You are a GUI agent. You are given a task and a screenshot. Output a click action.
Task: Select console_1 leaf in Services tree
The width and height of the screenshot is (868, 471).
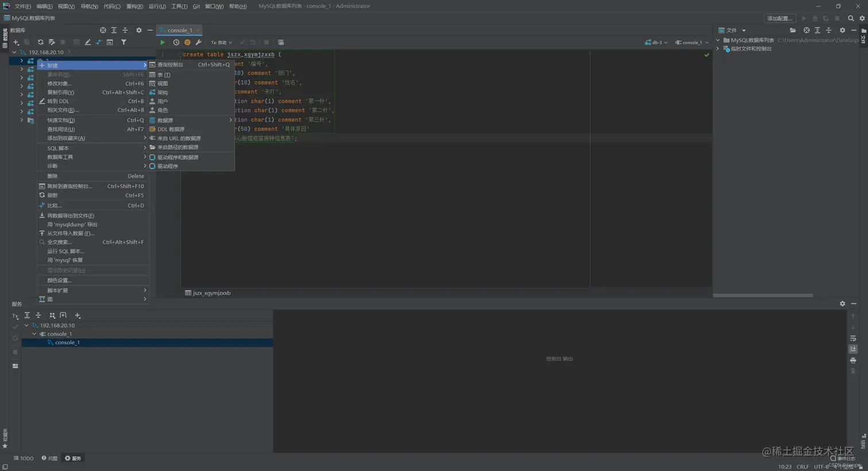(147, 342)
